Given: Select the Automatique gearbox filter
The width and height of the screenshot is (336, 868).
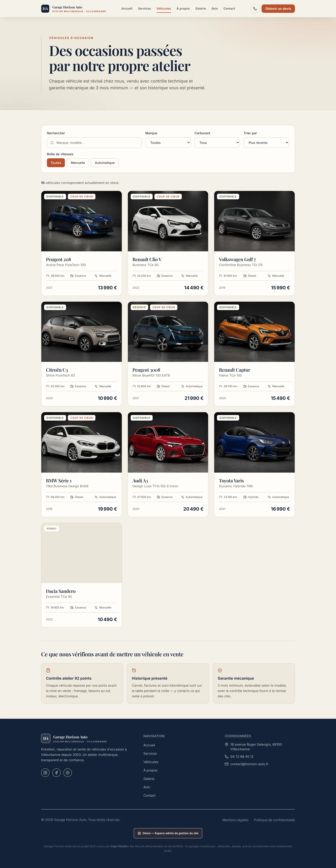Looking at the screenshot, I should (x=105, y=163).
